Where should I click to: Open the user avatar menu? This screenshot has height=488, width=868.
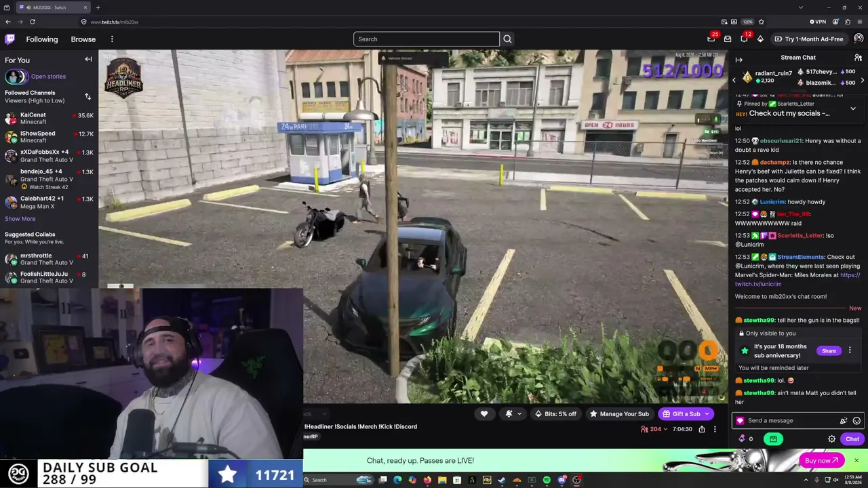pos(859,39)
